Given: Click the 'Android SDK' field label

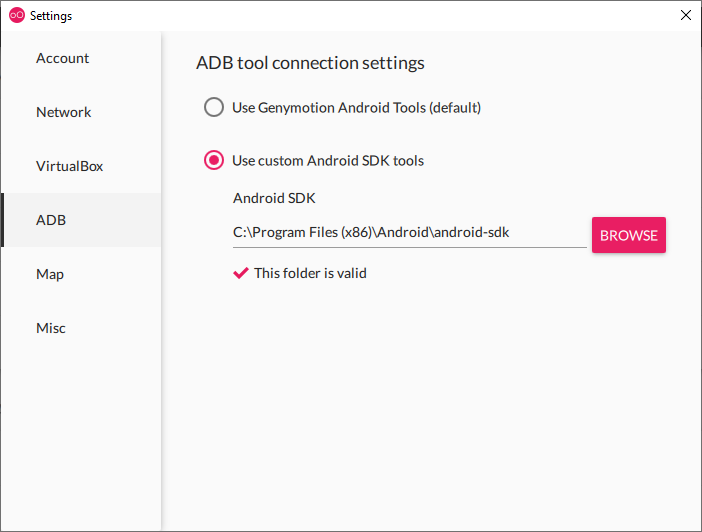Looking at the screenshot, I should 274,198.
